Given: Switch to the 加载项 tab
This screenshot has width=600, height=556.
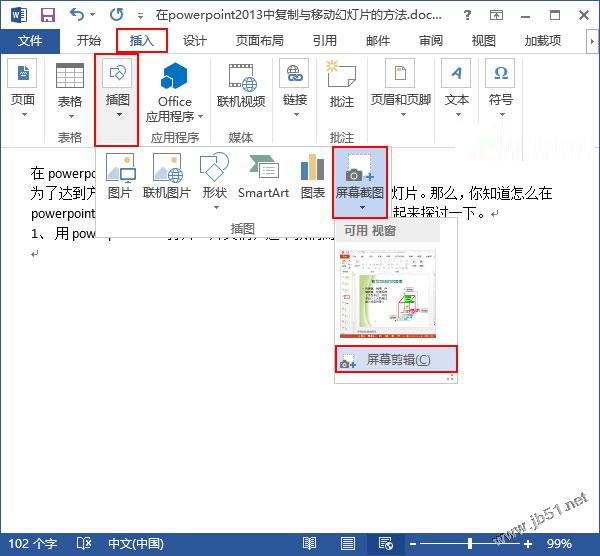Looking at the screenshot, I should 543,41.
